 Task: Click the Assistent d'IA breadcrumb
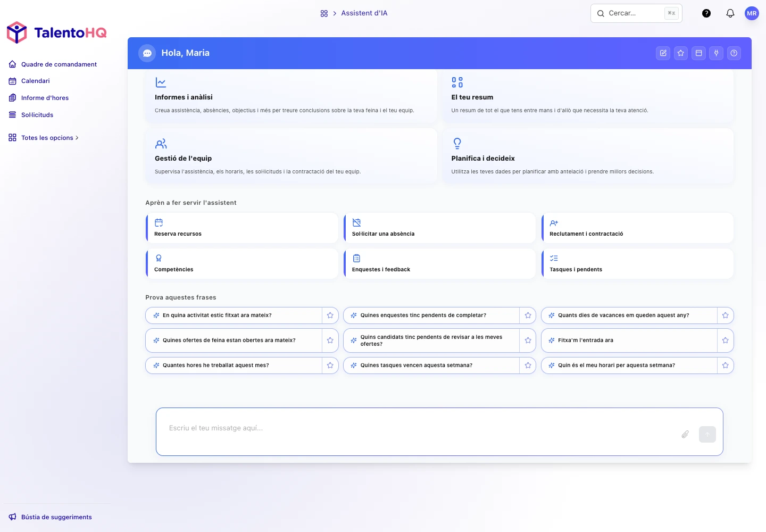(x=364, y=13)
